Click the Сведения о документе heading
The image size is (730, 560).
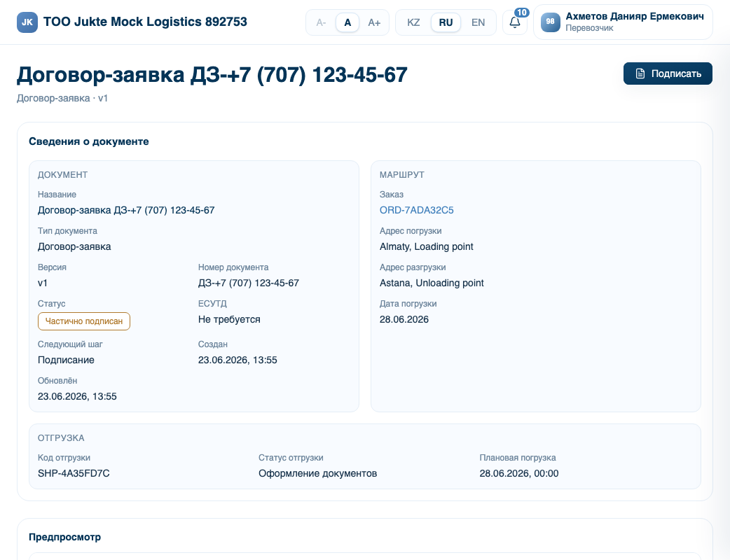[89, 141]
